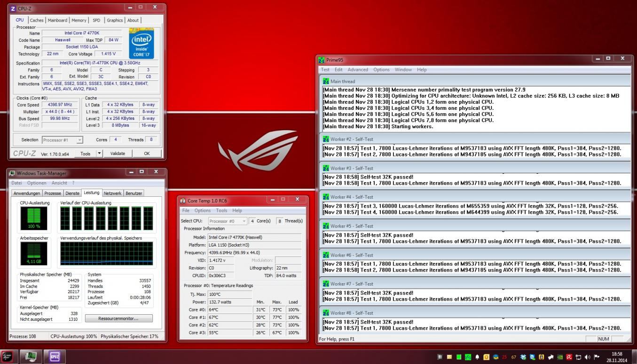Open Prime95 Advanced menu
This screenshot has width=637, height=364.
tap(358, 70)
